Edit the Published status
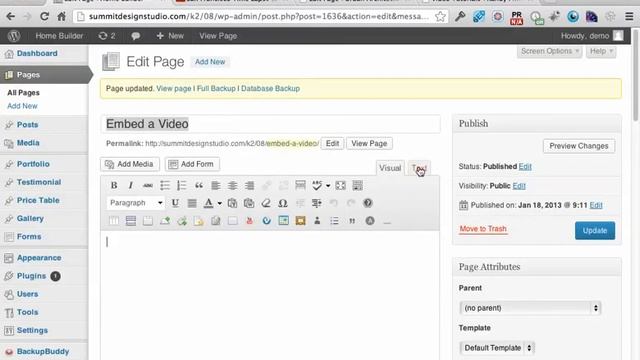The width and height of the screenshot is (640, 360). tap(525, 167)
